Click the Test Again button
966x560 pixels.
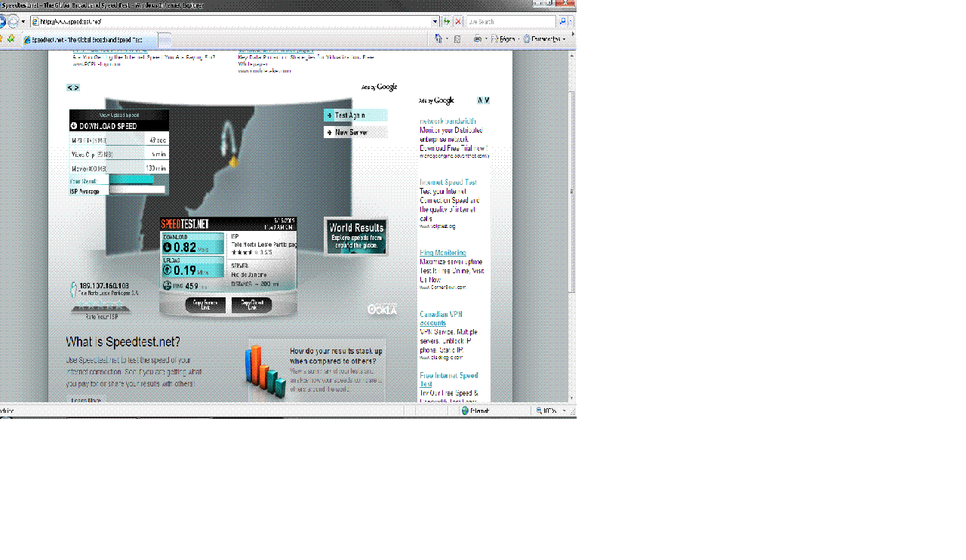click(x=355, y=115)
